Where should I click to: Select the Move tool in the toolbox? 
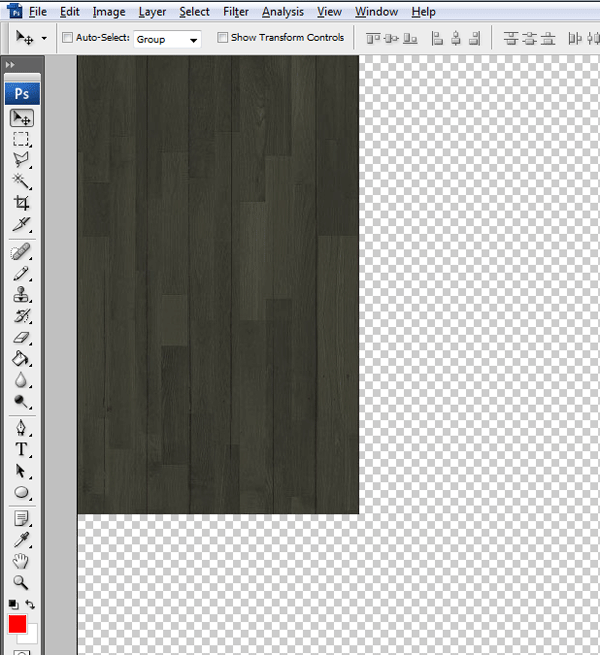pos(22,118)
